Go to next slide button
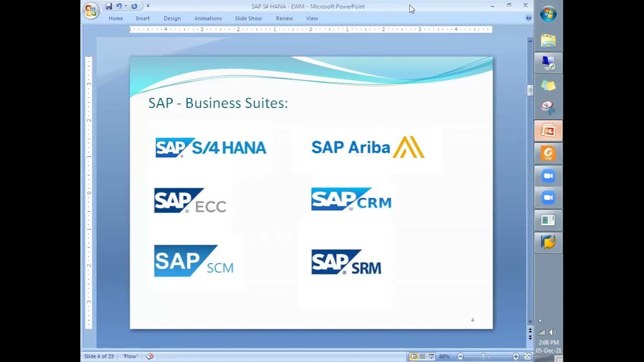Viewport: 644px width, 362px height. click(x=530, y=337)
